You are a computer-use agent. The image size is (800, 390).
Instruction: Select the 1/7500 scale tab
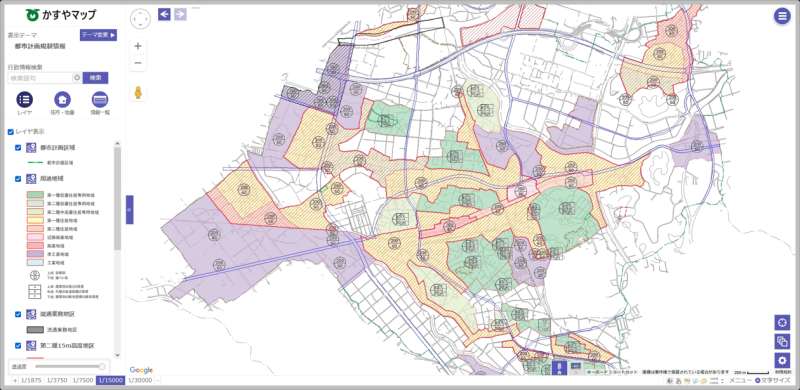point(83,380)
